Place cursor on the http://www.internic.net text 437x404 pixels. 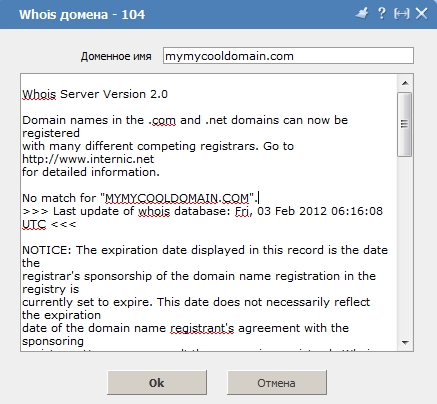pyautogui.click(x=88, y=159)
